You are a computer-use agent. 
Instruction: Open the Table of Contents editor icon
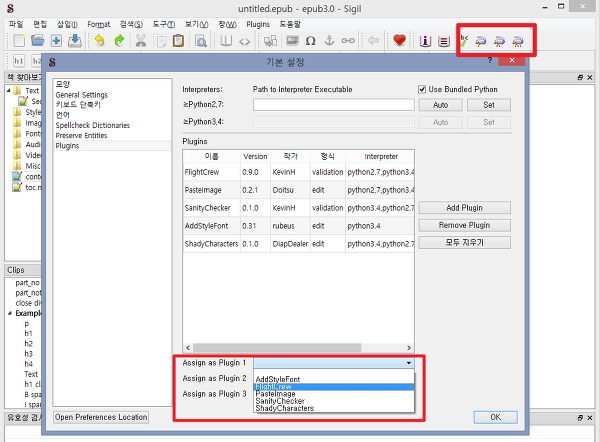(x=444, y=41)
